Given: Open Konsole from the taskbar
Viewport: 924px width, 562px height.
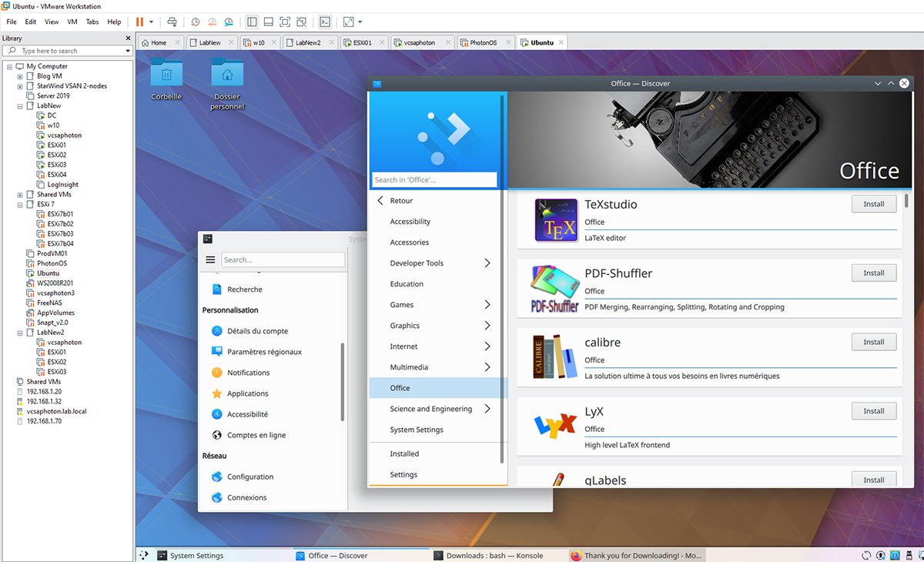Looking at the screenshot, I should (x=495, y=555).
